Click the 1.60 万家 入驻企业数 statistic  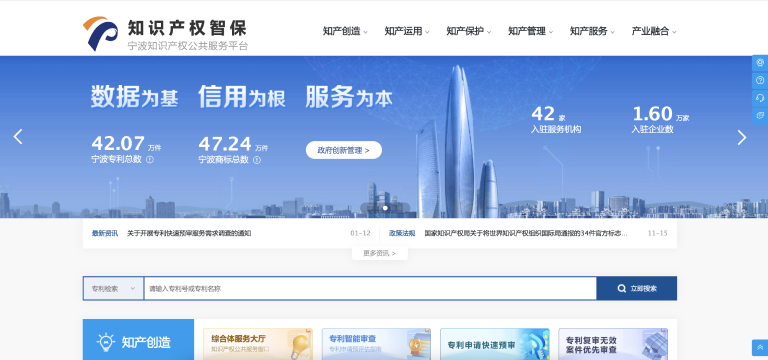pos(660,120)
